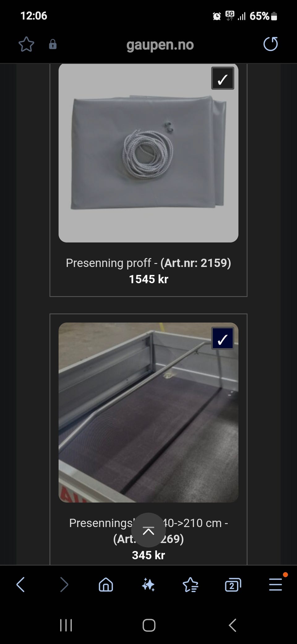Reload the gaupen.no page

271,44
